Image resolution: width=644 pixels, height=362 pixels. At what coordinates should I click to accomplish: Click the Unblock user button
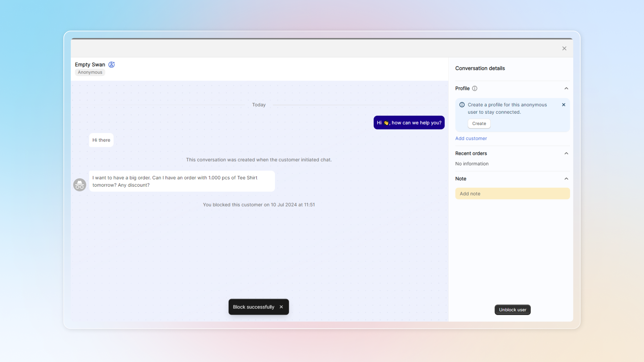pyautogui.click(x=513, y=310)
